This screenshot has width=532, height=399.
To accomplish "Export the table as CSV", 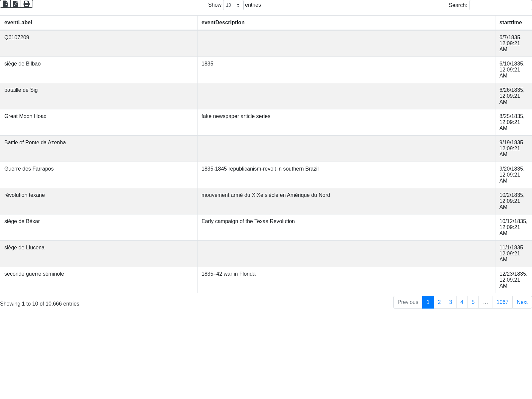I will click(x=5, y=4).
